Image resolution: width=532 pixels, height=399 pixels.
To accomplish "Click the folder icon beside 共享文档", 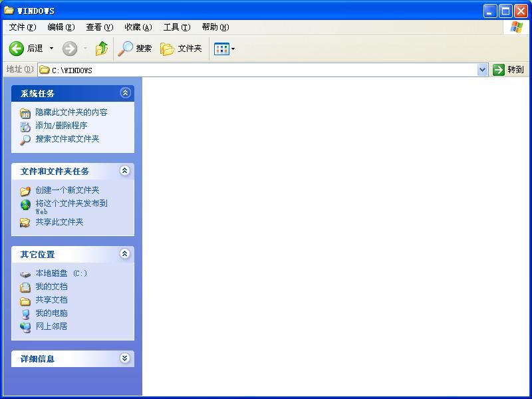I will [x=25, y=301].
